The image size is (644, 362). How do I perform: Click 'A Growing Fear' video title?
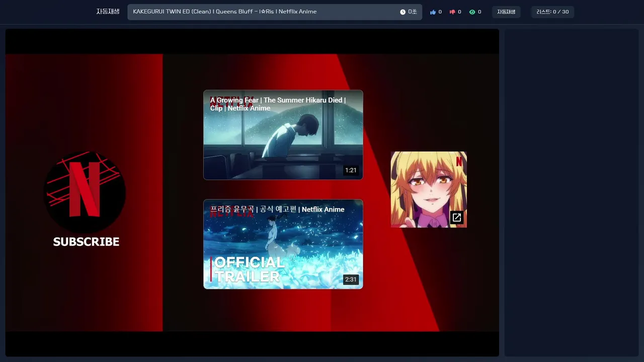[278, 104]
